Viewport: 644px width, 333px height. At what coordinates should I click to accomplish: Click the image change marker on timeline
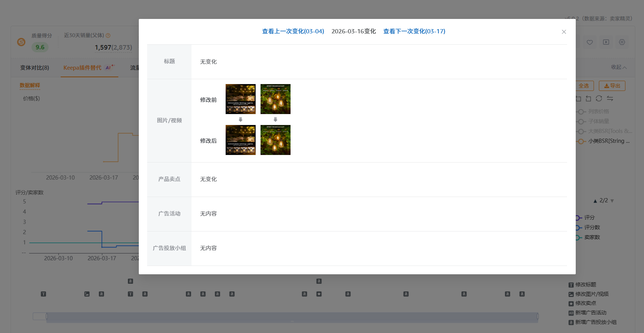coord(87,294)
